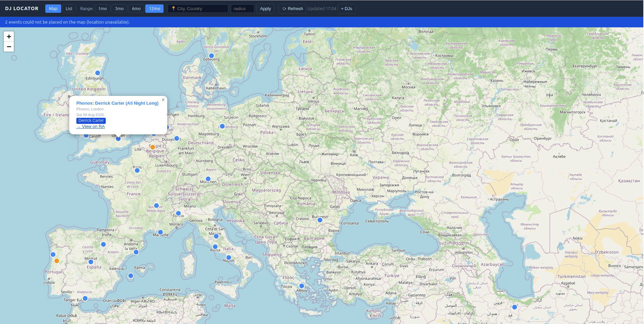Open View on RA link

(x=91, y=127)
